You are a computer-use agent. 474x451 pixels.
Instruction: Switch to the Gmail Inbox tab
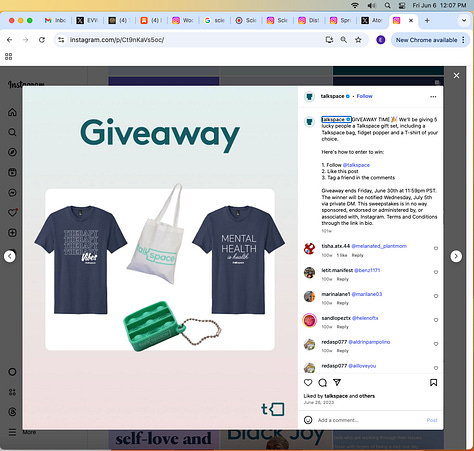55,20
